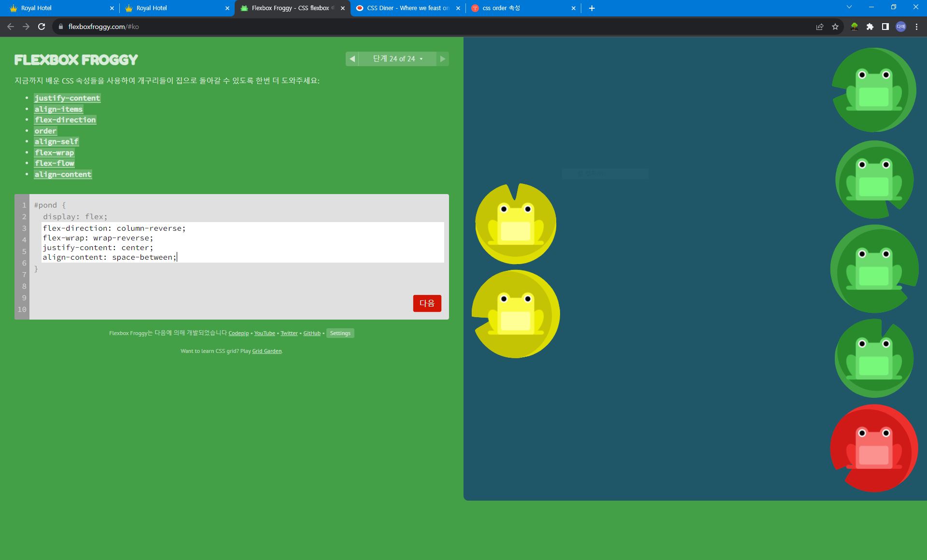This screenshot has height=560, width=927.
Task: Click the browser back button
Action: point(11,27)
